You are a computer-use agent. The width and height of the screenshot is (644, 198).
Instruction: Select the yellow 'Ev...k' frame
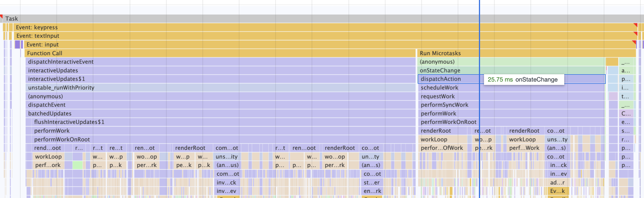558,191
